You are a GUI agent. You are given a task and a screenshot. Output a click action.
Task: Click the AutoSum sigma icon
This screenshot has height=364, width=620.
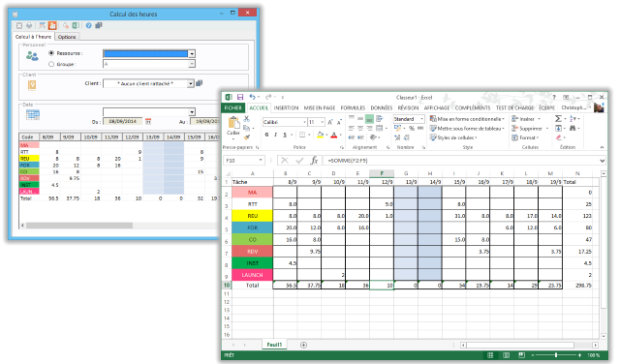558,118
